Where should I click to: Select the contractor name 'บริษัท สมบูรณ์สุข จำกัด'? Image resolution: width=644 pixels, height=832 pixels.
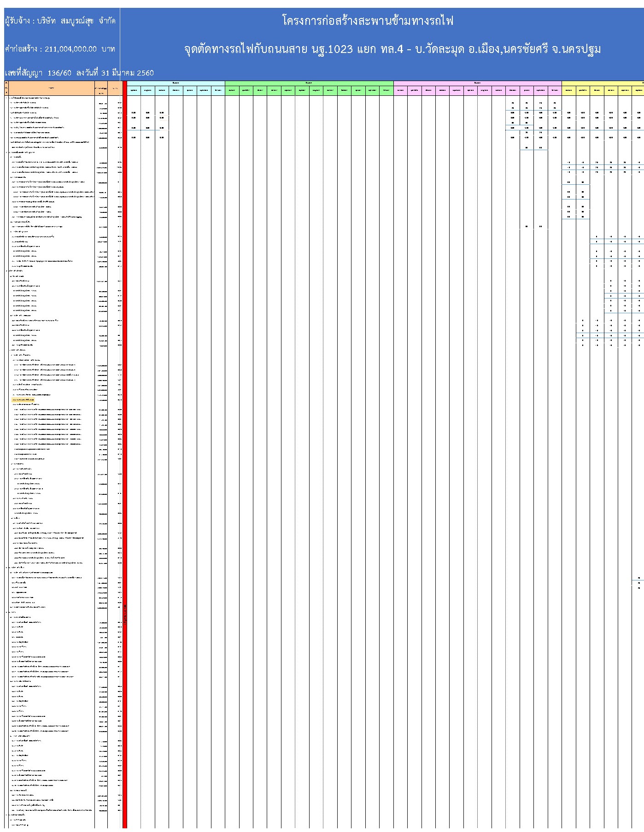(60, 21)
